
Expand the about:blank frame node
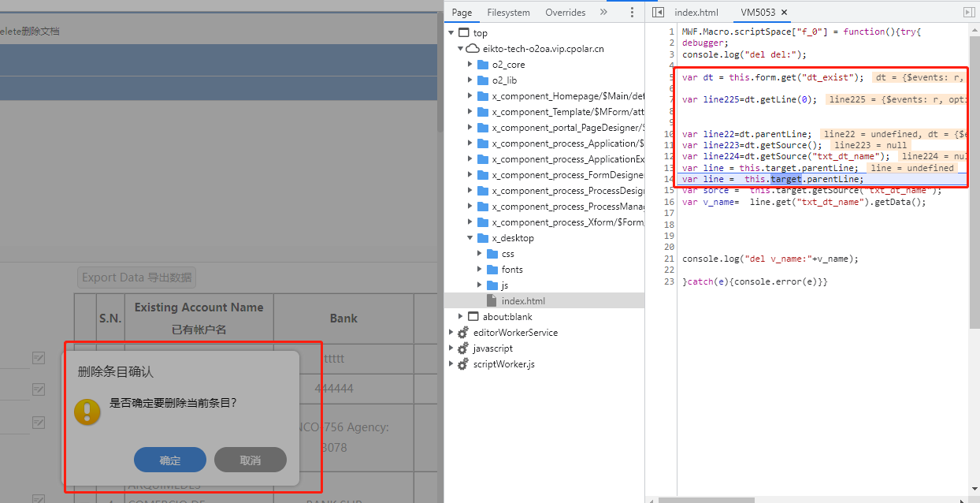coord(461,317)
